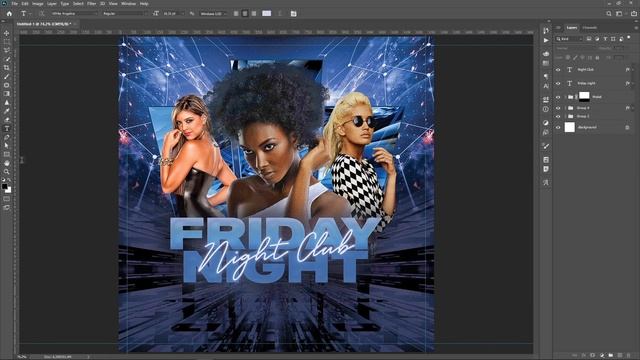Open the Character and Paragraph panels icon
Screen dimensions: 640x360
pos(293,13)
